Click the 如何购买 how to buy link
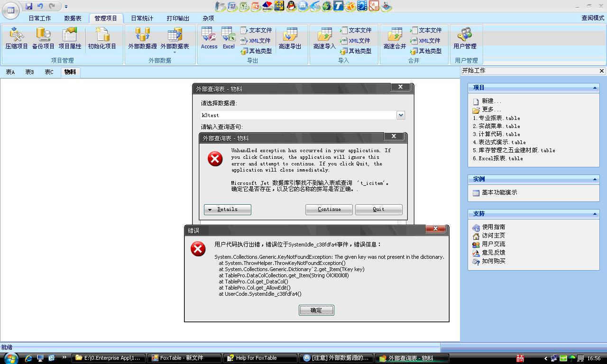The height and width of the screenshot is (364, 607). point(489,261)
